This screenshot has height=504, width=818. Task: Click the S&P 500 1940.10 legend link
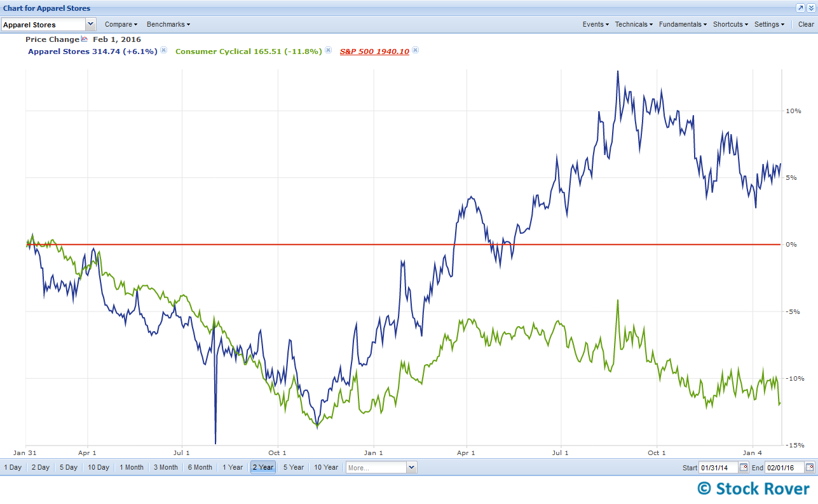click(374, 51)
